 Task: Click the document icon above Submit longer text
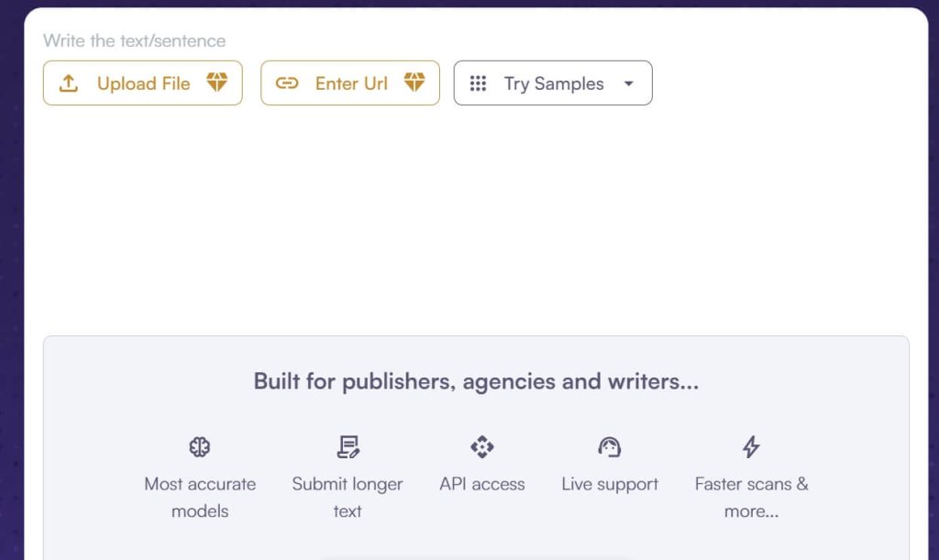(x=347, y=447)
